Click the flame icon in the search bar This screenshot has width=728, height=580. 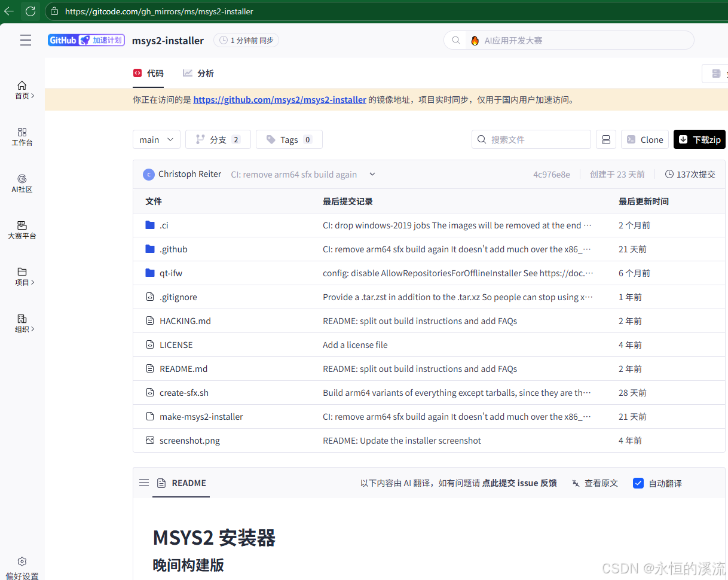coord(475,41)
